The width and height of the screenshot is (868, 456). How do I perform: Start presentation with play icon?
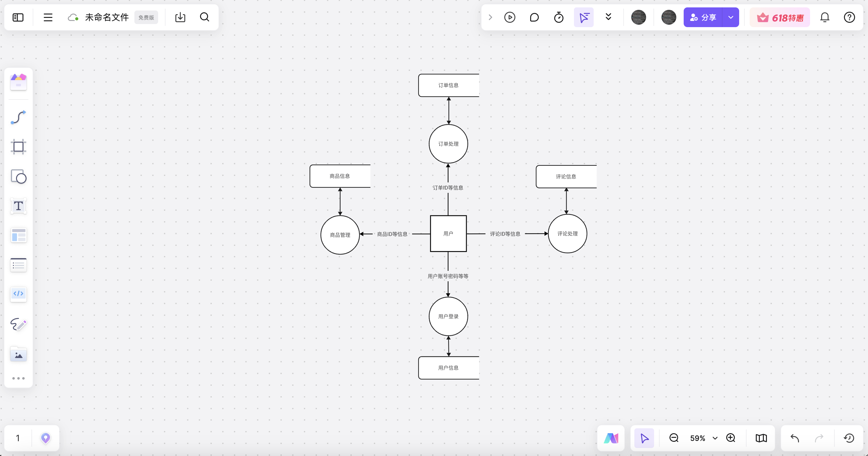click(x=510, y=17)
